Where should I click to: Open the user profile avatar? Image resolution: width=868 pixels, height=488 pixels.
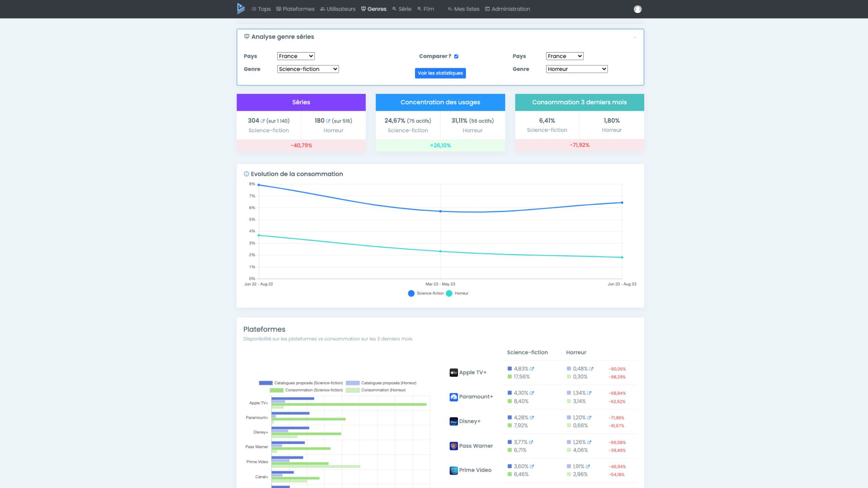click(637, 9)
